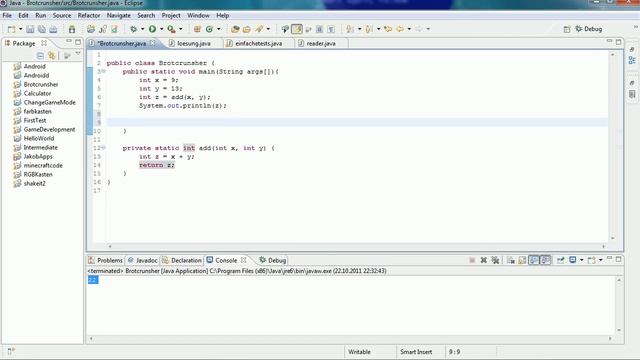Click Remove Launch icon in the Console toolbar
Screen dimensions: 640x360
484,260
